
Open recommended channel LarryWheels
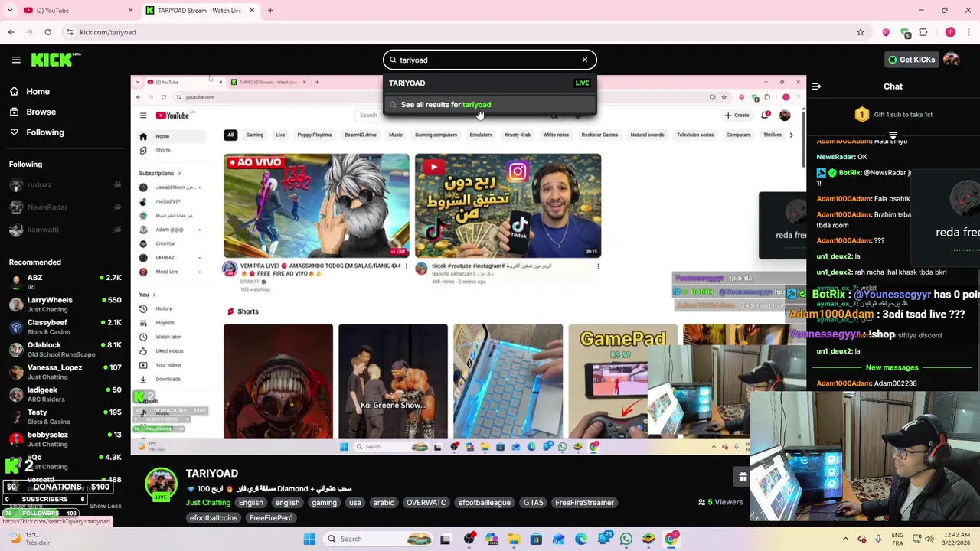click(64, 304)
